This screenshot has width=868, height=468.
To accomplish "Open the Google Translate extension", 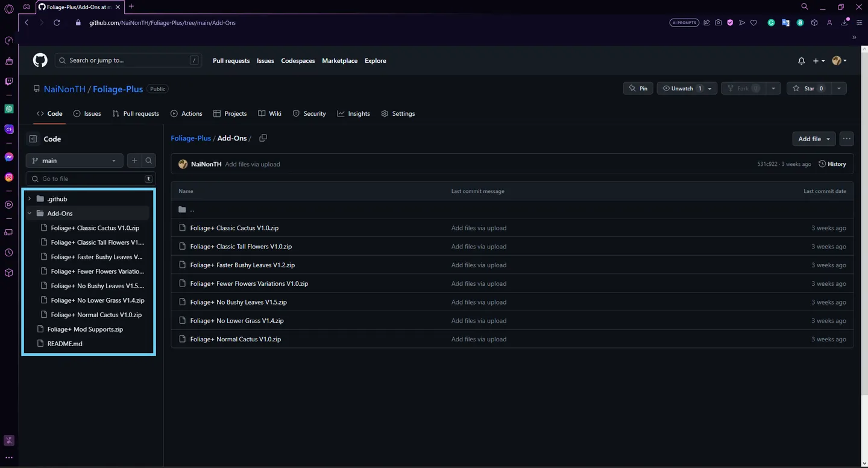I will (785, 23).
